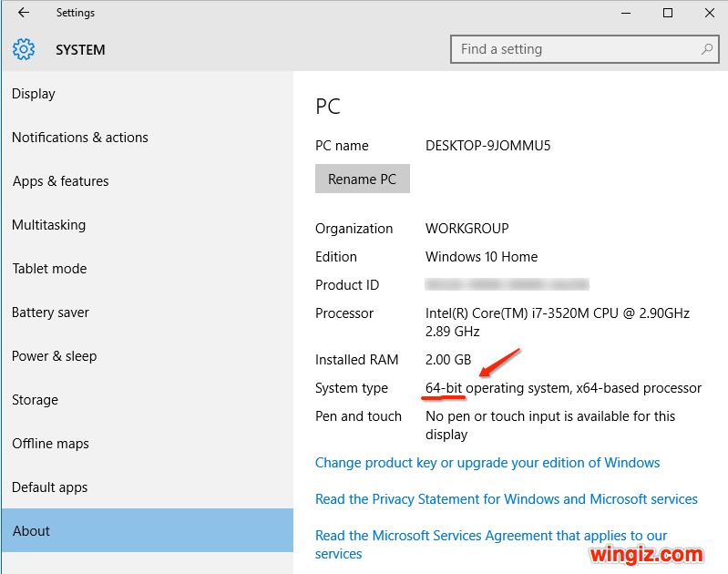Image resolution: width=728 pixels, height=574 pixels.
Task: Click the PC name DESKTOP-9JOMMU5
Action: tap(488, 146)
